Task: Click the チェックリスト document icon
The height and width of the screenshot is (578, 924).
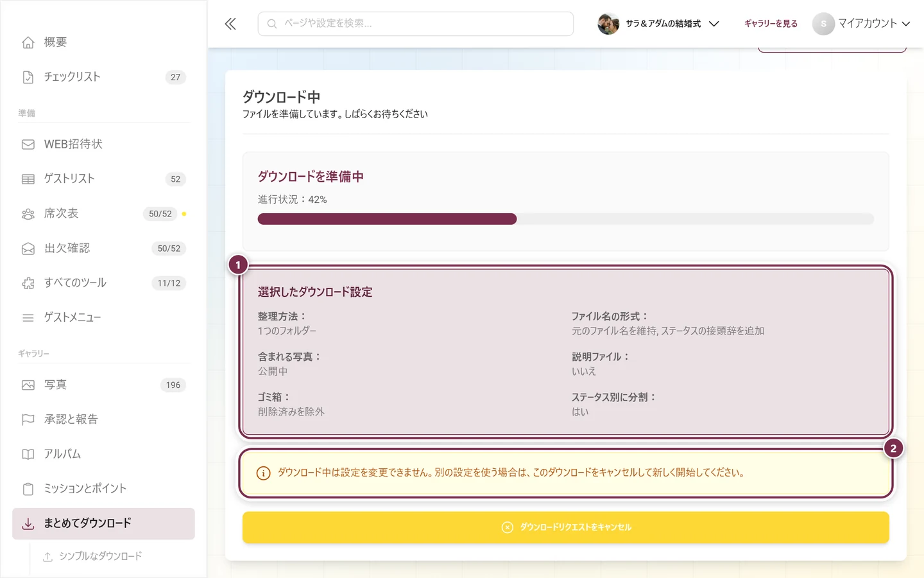Action: tap(28, 77)
